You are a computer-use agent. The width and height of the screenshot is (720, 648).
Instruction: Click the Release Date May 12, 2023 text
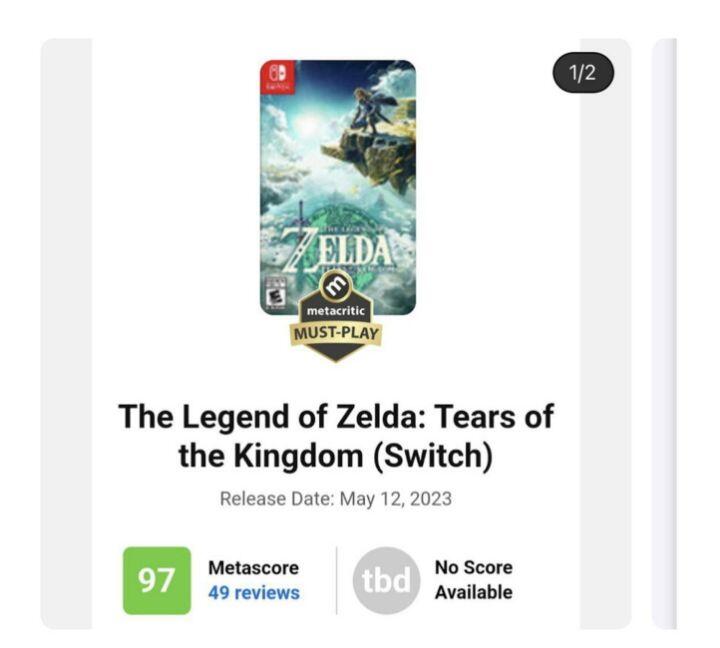click(x=336, y=498)
